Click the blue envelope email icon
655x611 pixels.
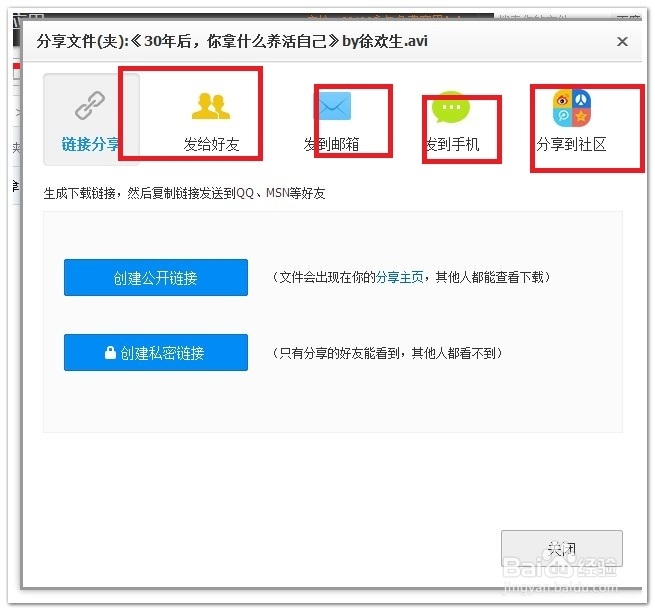pyautogui.click(x=333, y=106)
